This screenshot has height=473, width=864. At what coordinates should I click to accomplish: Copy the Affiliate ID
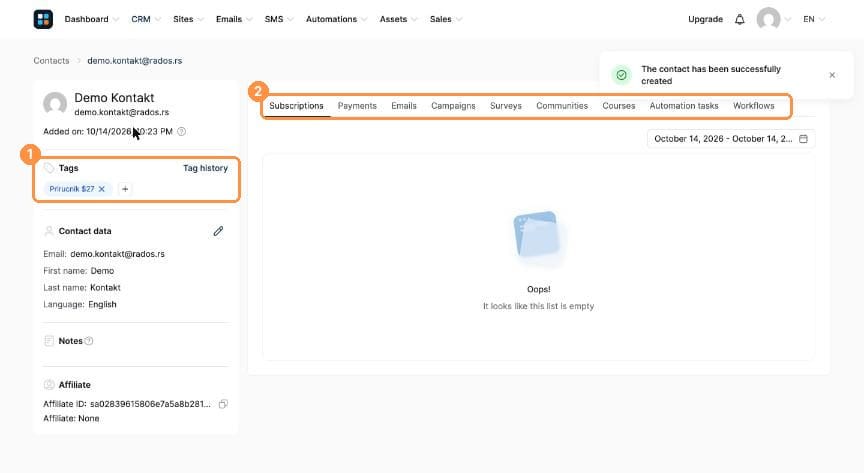[x=223, y=404]
